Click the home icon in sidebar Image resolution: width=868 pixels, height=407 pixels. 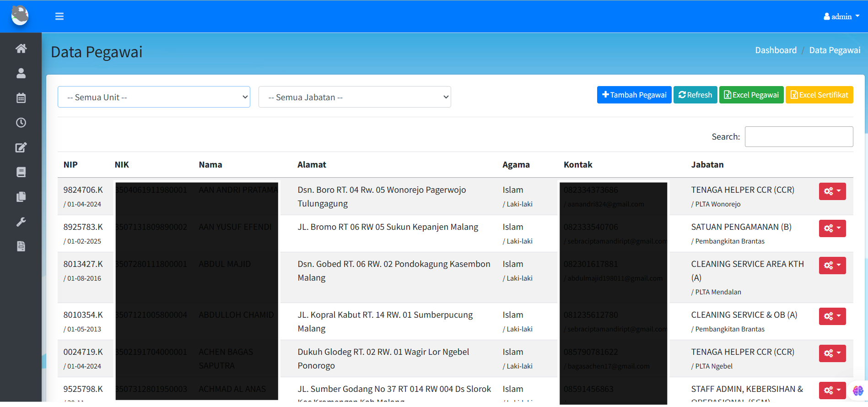click(21, 49)
